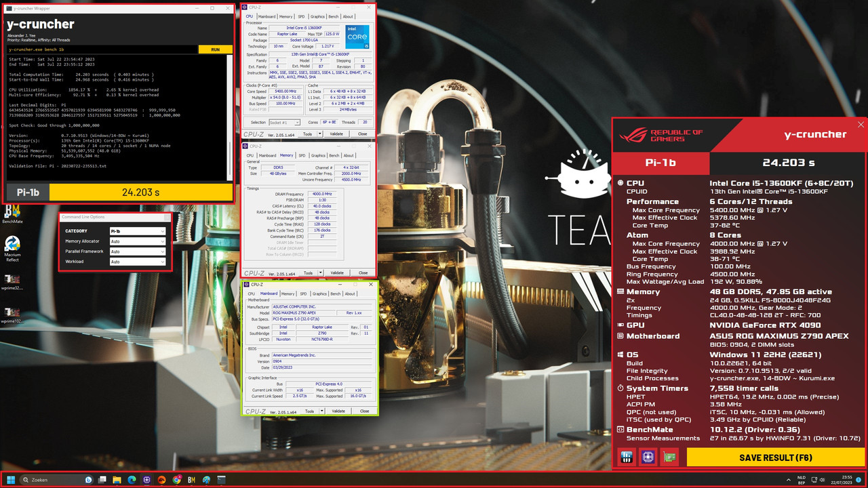
Task: Click RUN button in y-cruncher wrapper
Action: coord(215,49)
